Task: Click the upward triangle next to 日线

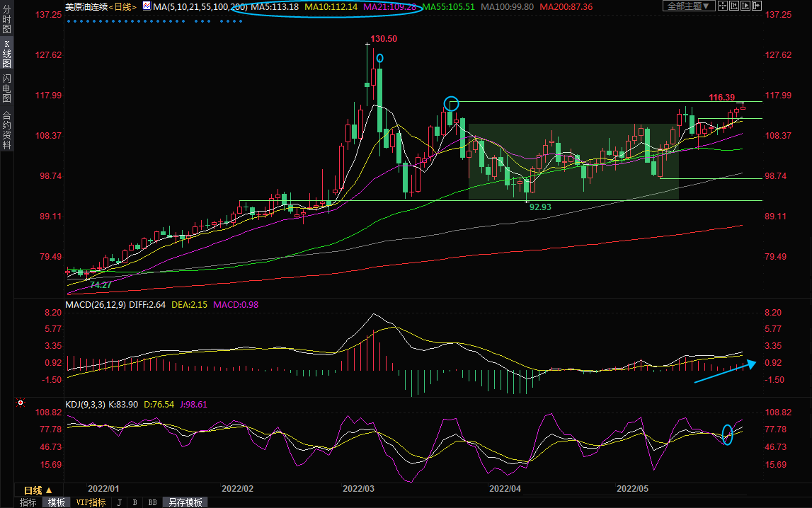Action: click(50, 490)
